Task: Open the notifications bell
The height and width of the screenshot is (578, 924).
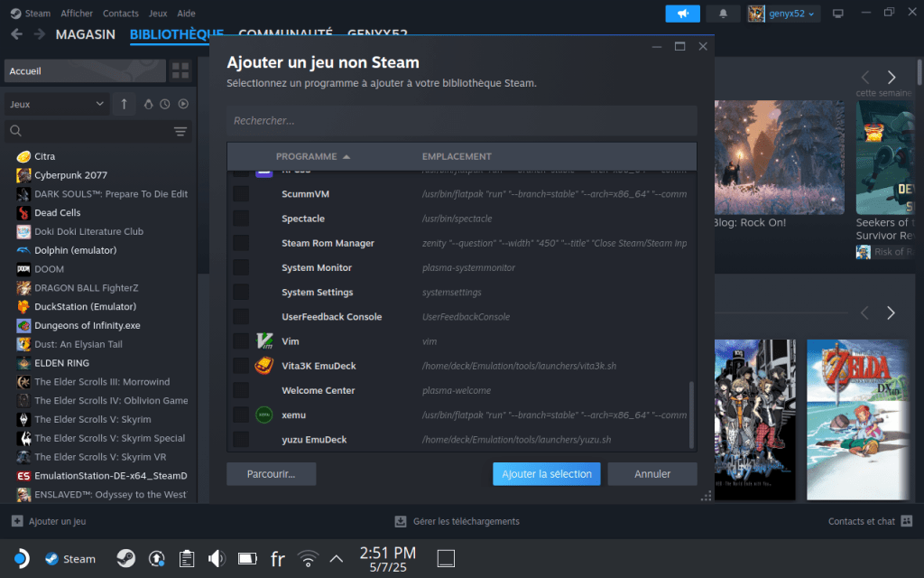Action: (x=723, y=14)
